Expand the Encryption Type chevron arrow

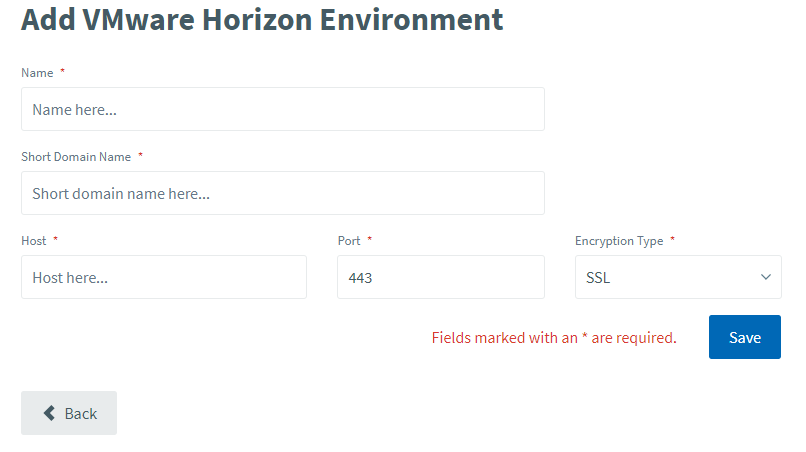pyautogui.click(x=765, y=277)
